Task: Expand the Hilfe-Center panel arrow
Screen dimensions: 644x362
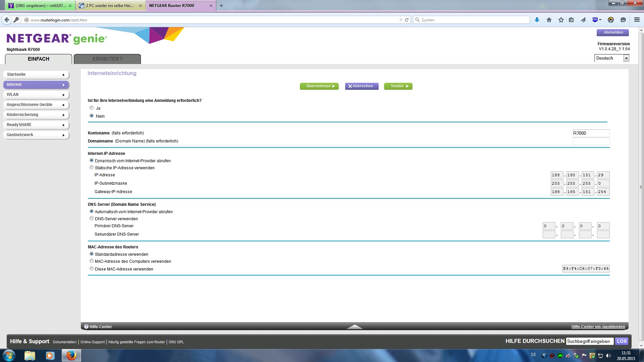Action: [x=355, y=326]
